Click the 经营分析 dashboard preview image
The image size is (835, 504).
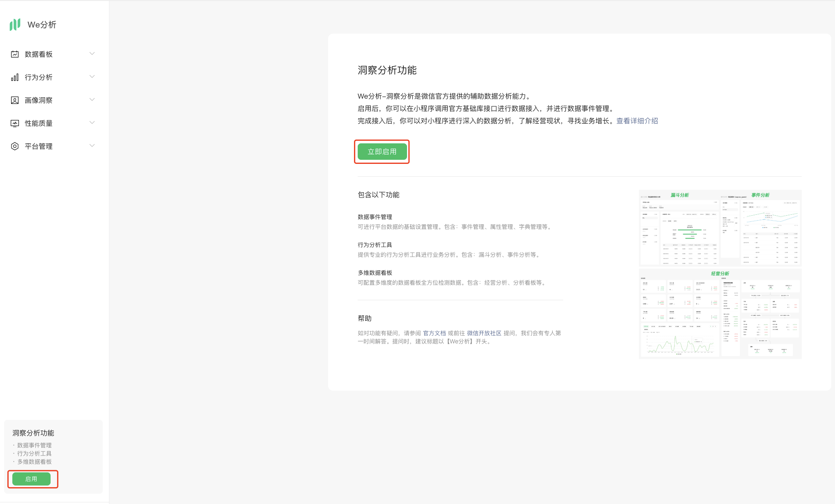[720, 314]
